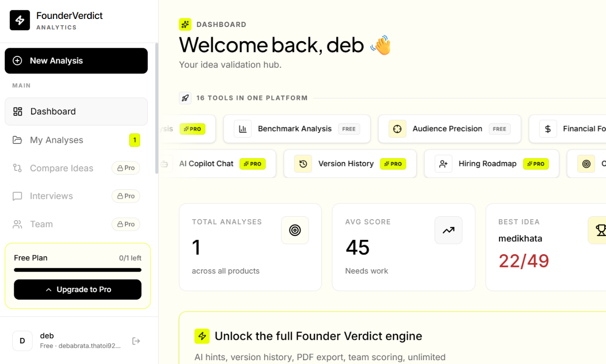Click the Audience Precision crosshair icon
Image resolution: width=606 pixels, height=364 pixels.
point(397,128)
